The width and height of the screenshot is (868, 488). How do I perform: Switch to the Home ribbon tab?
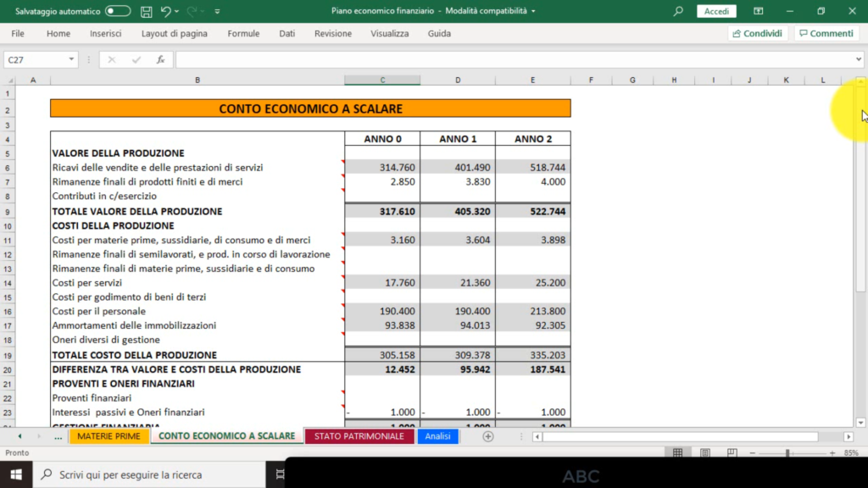(x=58, y=33)
